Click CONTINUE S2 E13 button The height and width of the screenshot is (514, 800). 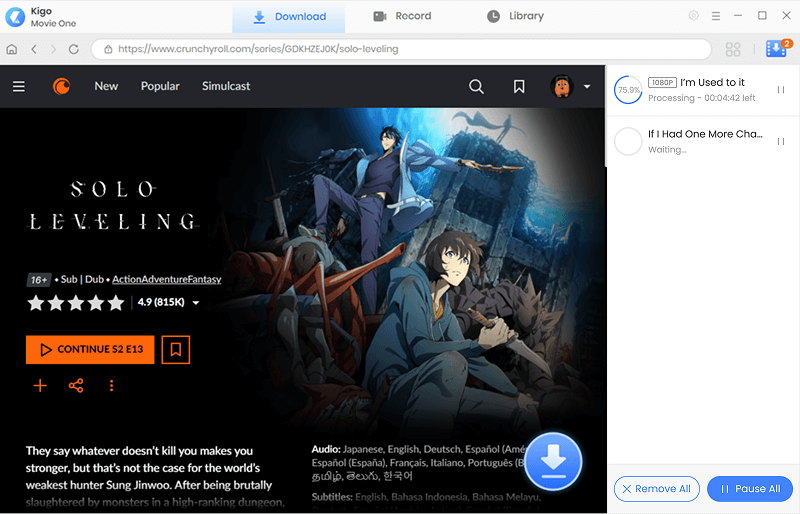coord(90,350)
